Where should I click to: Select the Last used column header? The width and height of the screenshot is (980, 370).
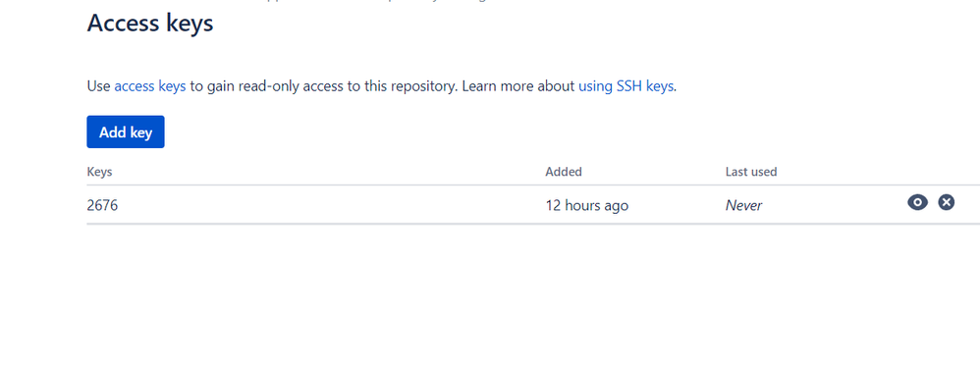coord(751,172)
